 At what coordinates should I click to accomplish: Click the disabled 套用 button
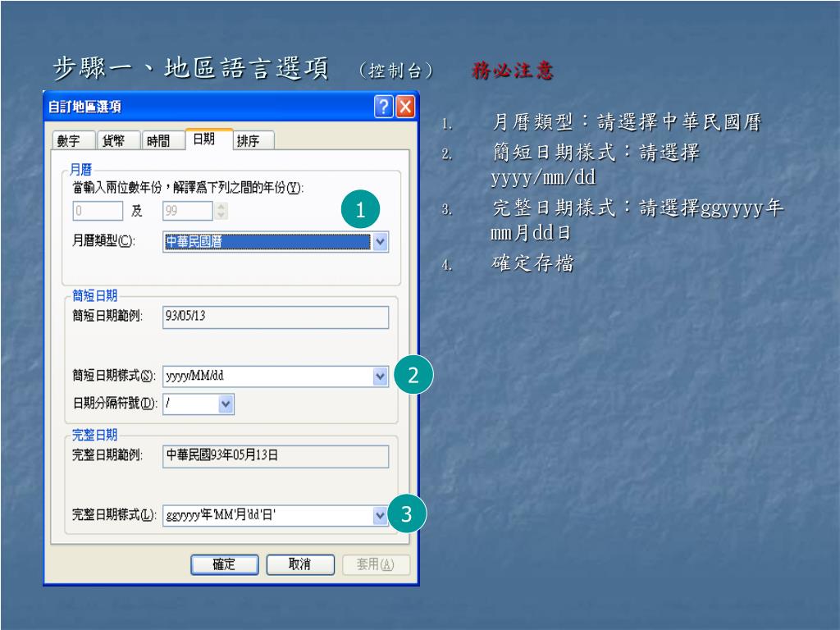coord(376,564)
